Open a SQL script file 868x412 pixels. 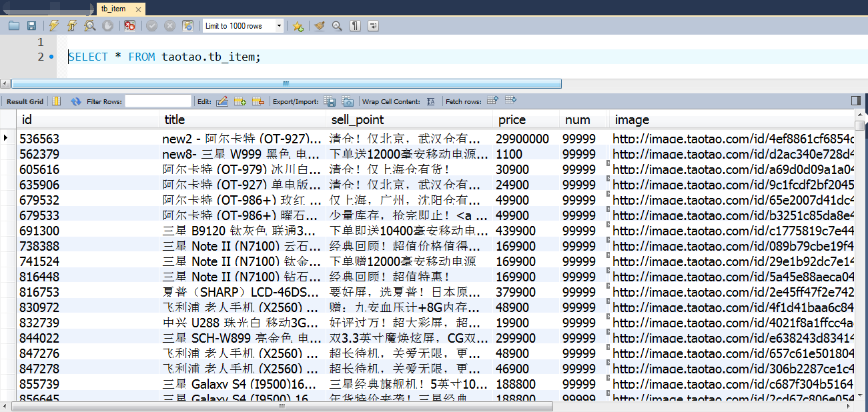coord(14,26)
